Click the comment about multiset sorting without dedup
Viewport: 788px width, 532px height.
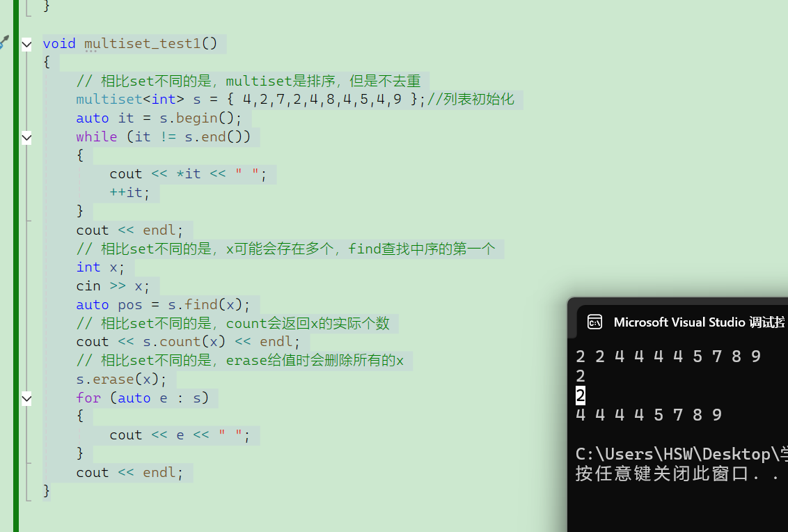pos(249,81)
